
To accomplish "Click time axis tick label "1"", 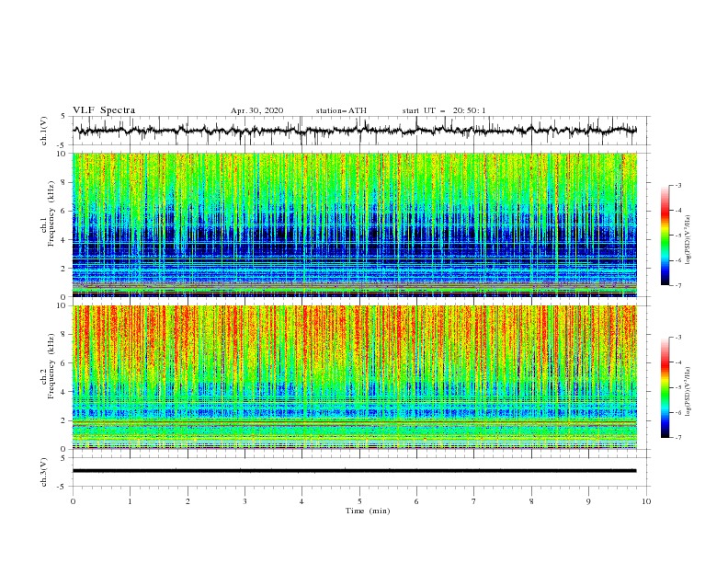I will coord(130,501).
